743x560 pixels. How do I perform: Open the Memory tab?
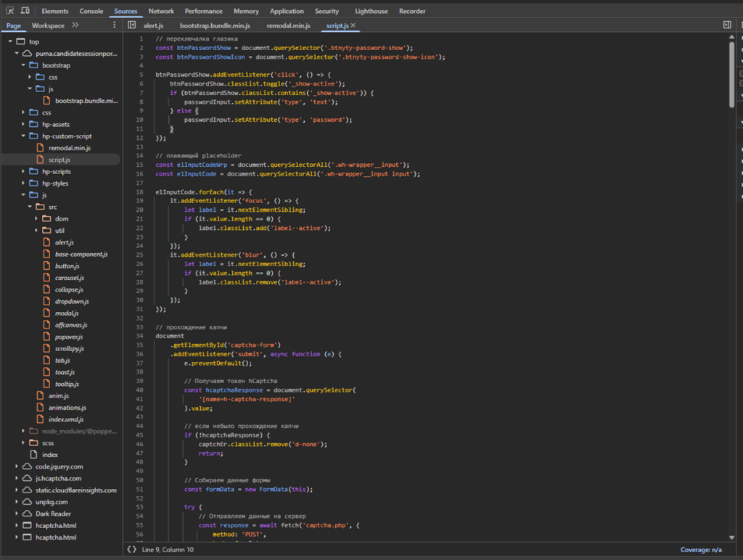click(x=246, y=11)
